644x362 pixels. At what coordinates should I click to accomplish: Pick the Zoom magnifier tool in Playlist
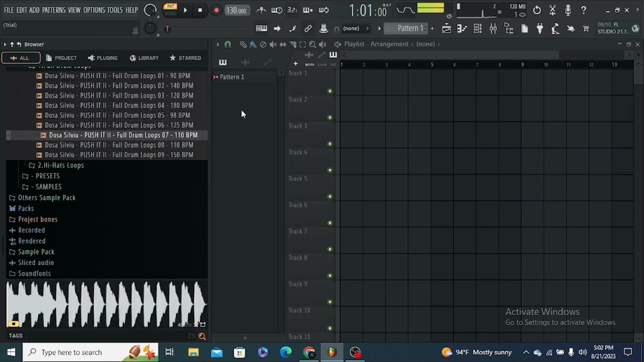tap(312, 44)
